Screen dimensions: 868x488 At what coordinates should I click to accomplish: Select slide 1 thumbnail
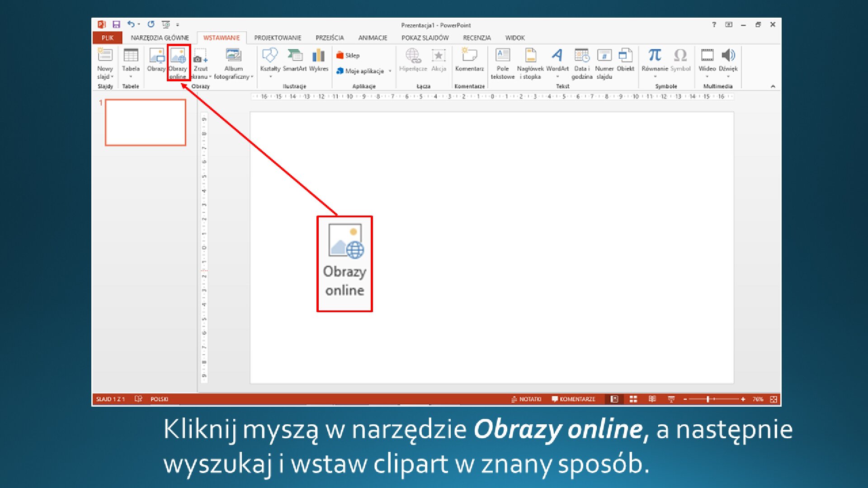[x=146, y=122]
